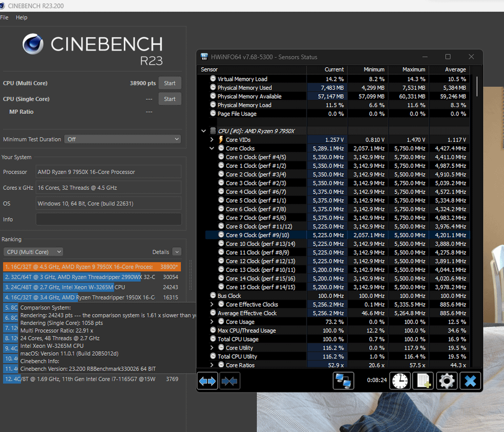Click the Core VIDs lightning bolt icon
This screenshot has height=432, width=504.
[x=221, y=140]
